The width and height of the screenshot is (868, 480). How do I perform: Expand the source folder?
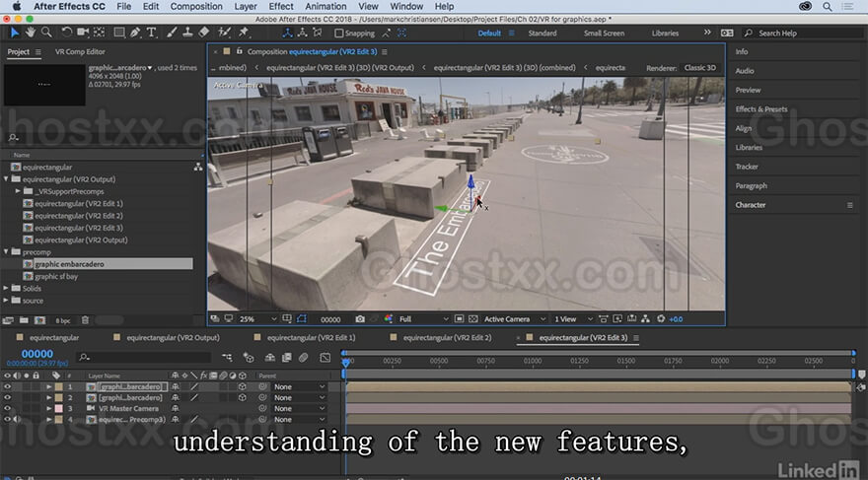(x=6, y=301)
